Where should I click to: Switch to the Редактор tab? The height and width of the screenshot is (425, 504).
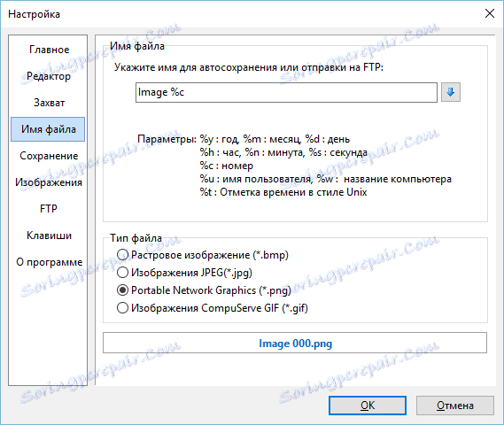(x=49, y=76)
